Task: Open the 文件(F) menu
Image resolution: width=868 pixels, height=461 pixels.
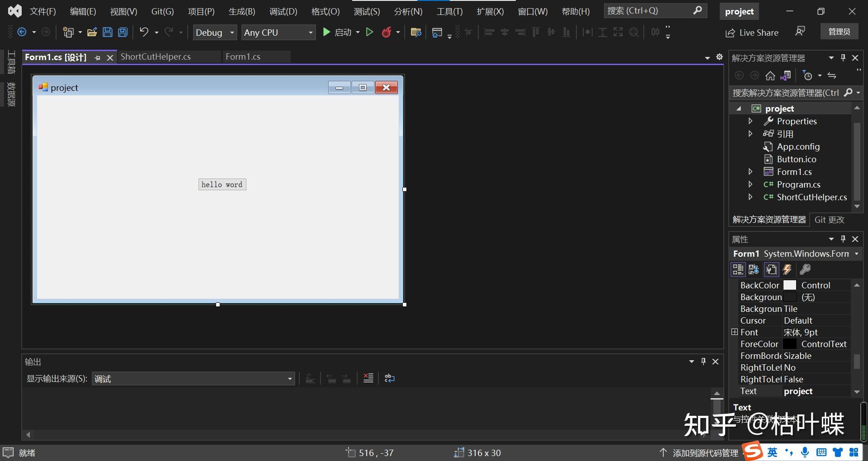Action: [x=43, y=11]
